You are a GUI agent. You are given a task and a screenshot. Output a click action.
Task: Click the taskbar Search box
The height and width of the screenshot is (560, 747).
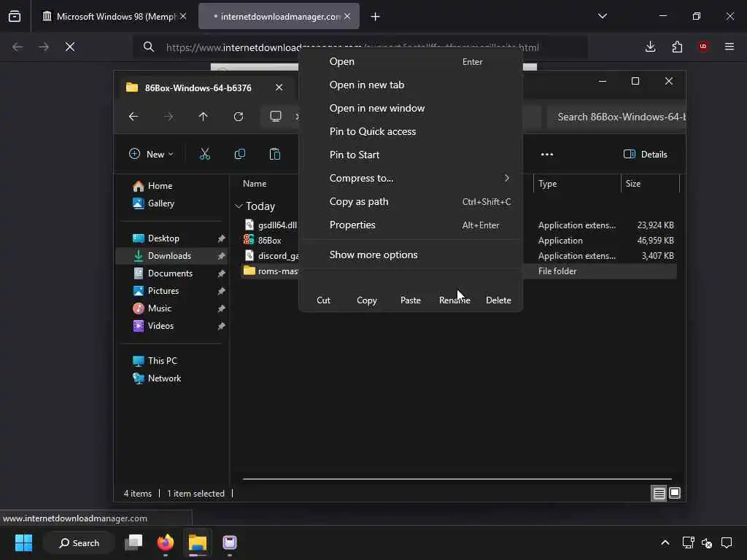[x=79, y=542]
